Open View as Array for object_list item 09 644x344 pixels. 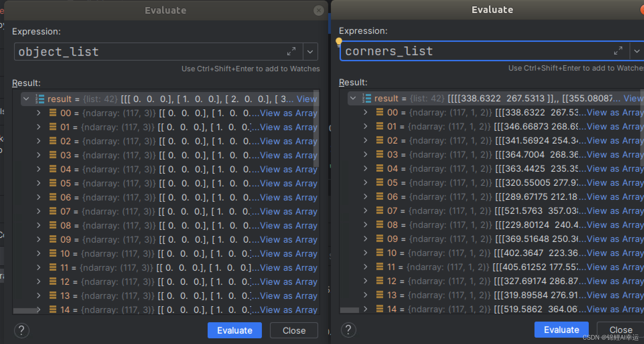coord(288,240)
